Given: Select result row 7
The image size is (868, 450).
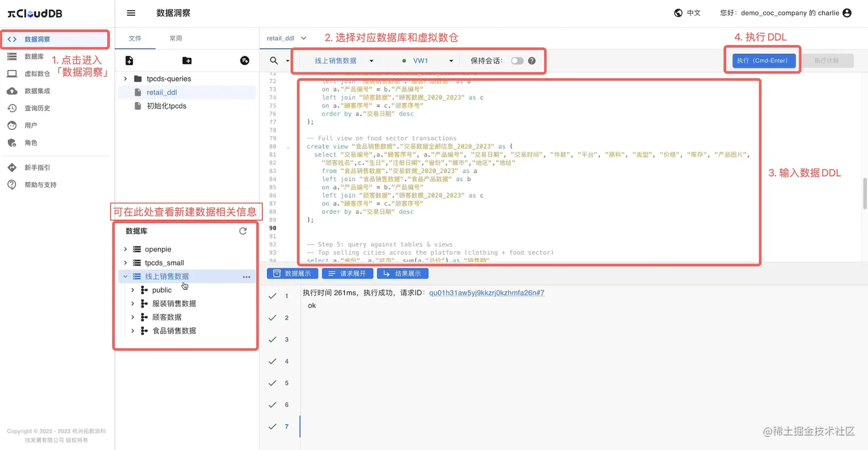Looking at the screenshot, I should click(280, 427).
